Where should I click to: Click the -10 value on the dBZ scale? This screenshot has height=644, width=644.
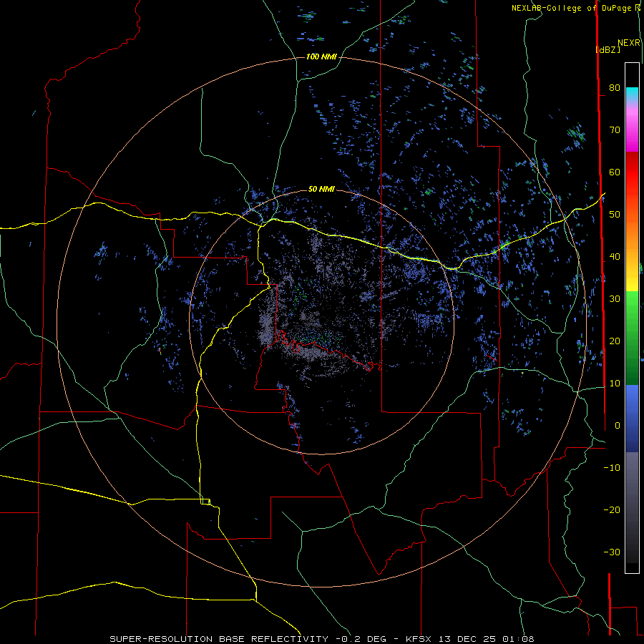[x=612, y=468]
